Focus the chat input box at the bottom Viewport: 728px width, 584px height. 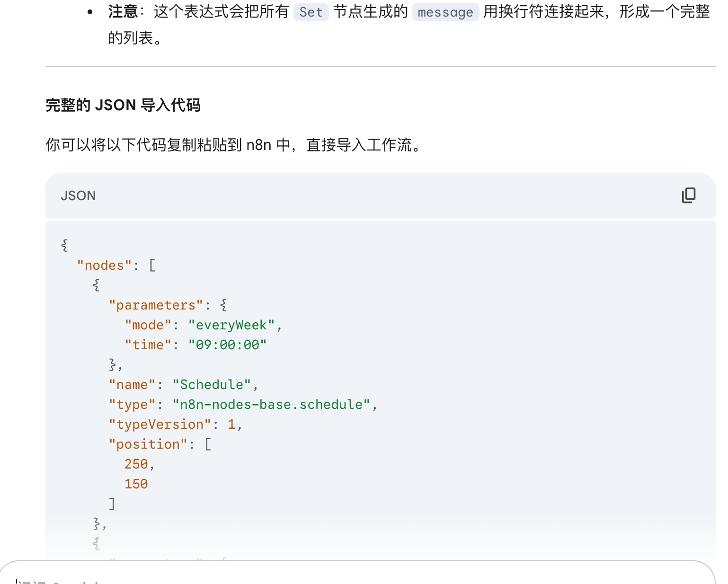click(x=357, y=573)
